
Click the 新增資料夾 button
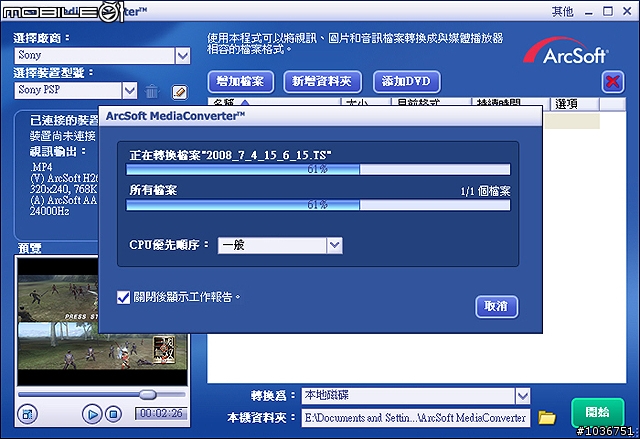(322, 82)
